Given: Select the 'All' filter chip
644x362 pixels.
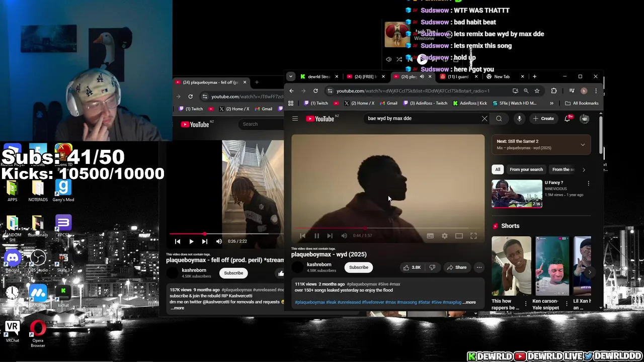Looking at the screenshot, I should pyautogui.click(x=498, y=169).
